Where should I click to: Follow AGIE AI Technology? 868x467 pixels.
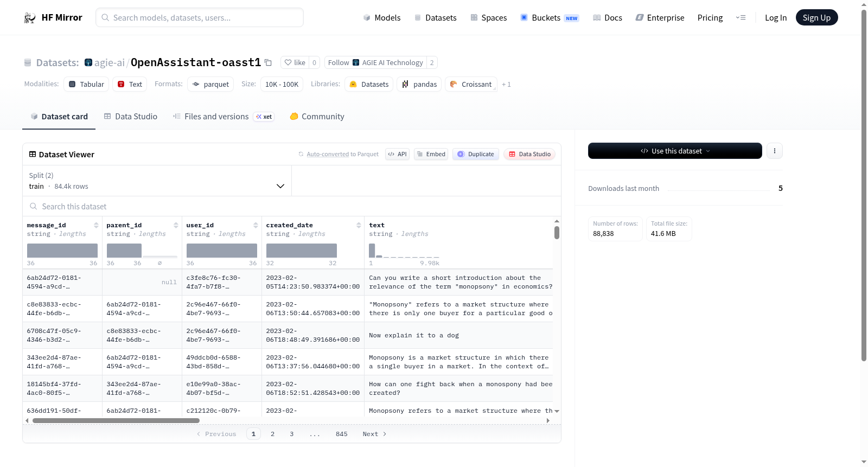[x=375, y=62]
